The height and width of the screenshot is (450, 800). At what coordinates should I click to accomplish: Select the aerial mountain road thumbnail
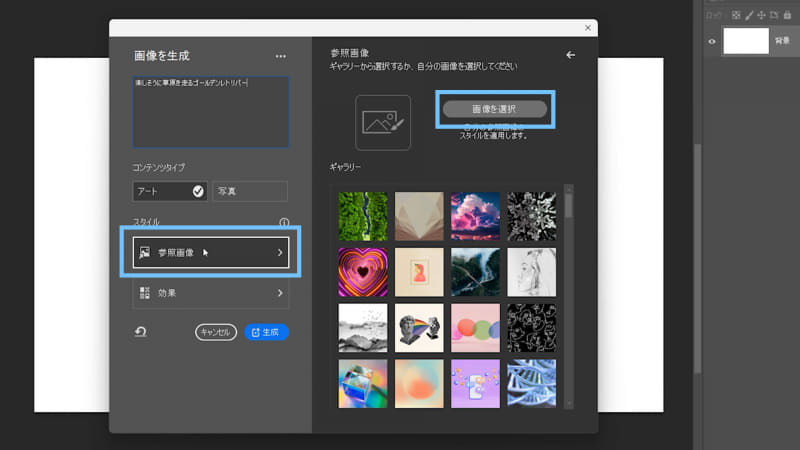(x=475, y=272)
